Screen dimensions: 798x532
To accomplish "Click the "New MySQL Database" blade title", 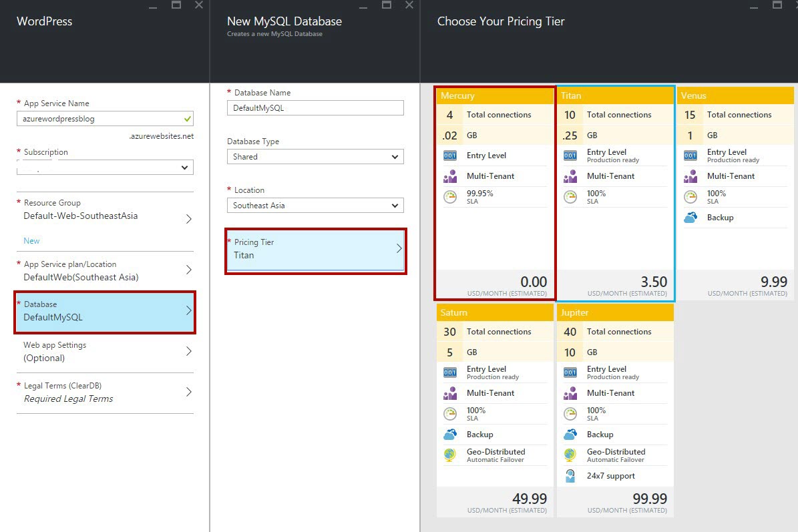I will tap(284, 21).
